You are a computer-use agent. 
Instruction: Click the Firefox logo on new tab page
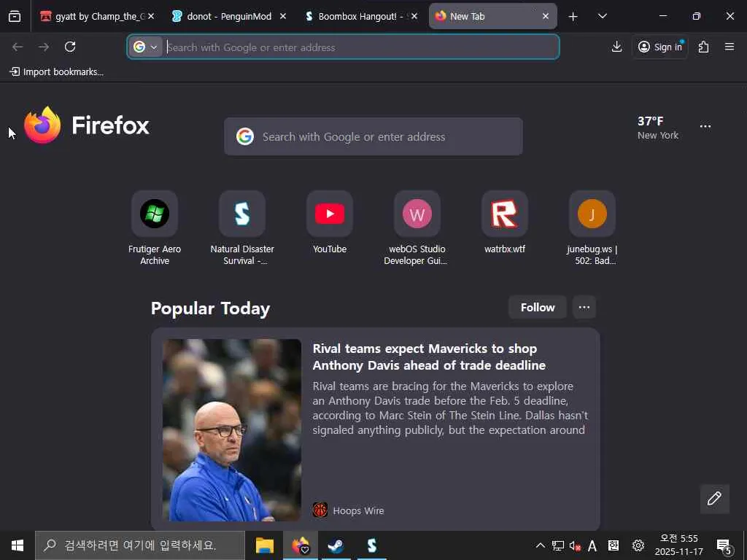tap(87, 125)
